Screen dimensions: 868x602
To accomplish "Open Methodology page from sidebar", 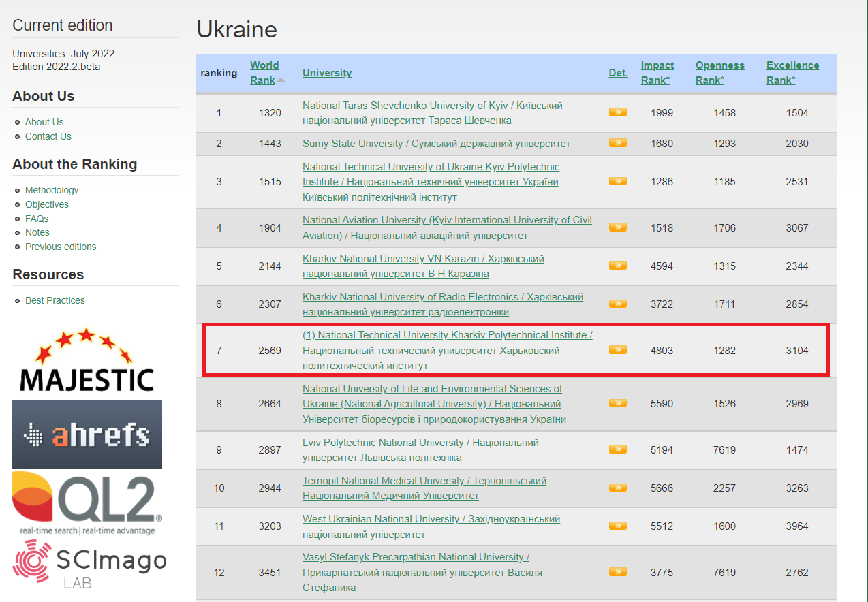I will point(52,190).
